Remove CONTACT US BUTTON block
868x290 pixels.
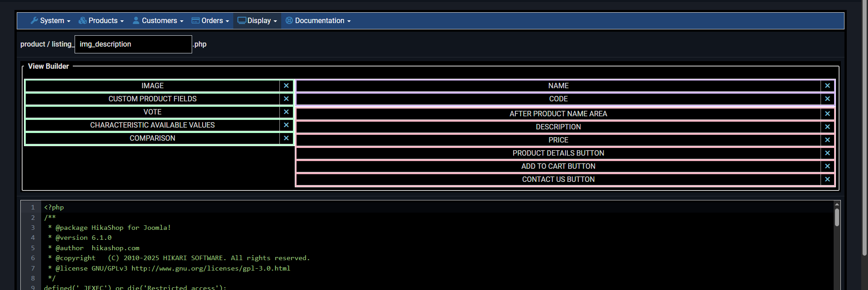tap(827, 180)
